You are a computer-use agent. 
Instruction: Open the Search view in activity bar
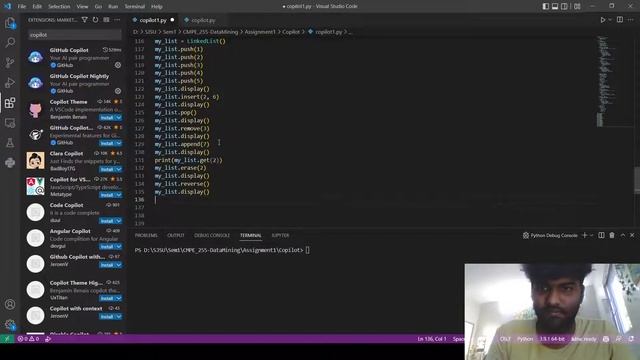point(10,42)
